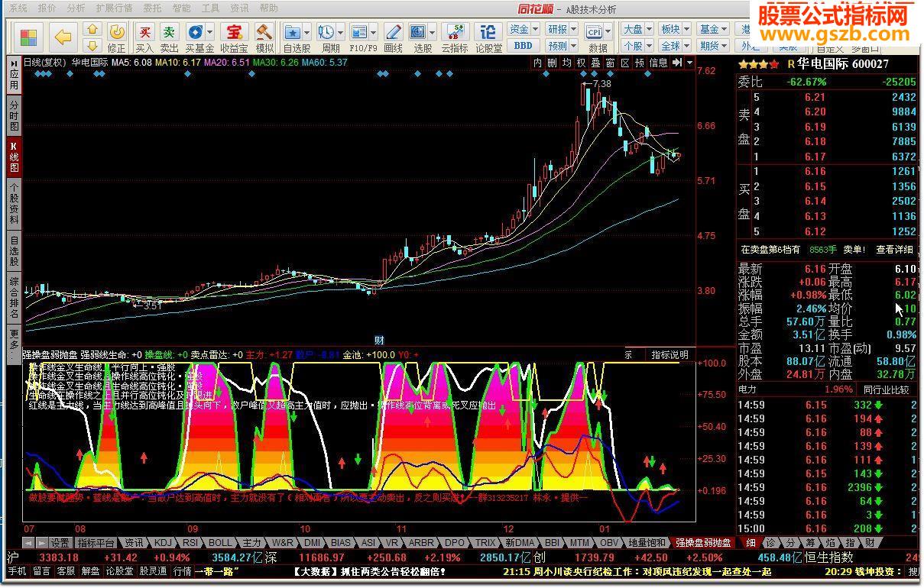
Task: Click the 同行业比较 button
Action: point(887,389)
